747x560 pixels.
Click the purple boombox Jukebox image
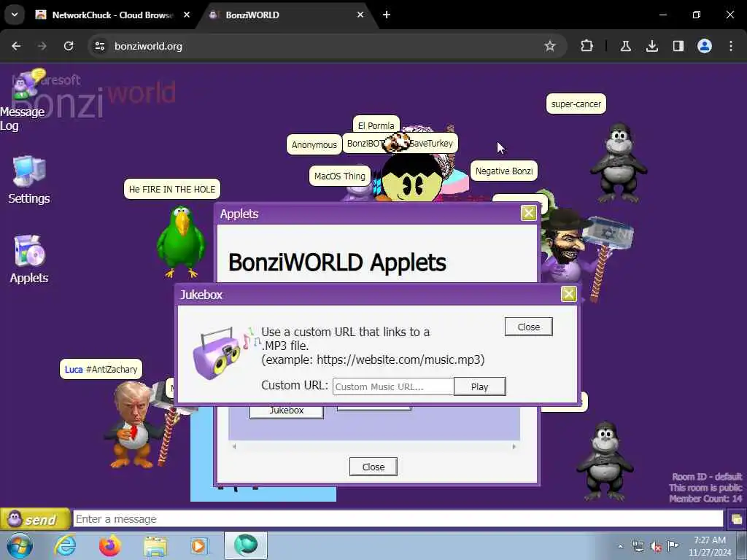(219, 353)
